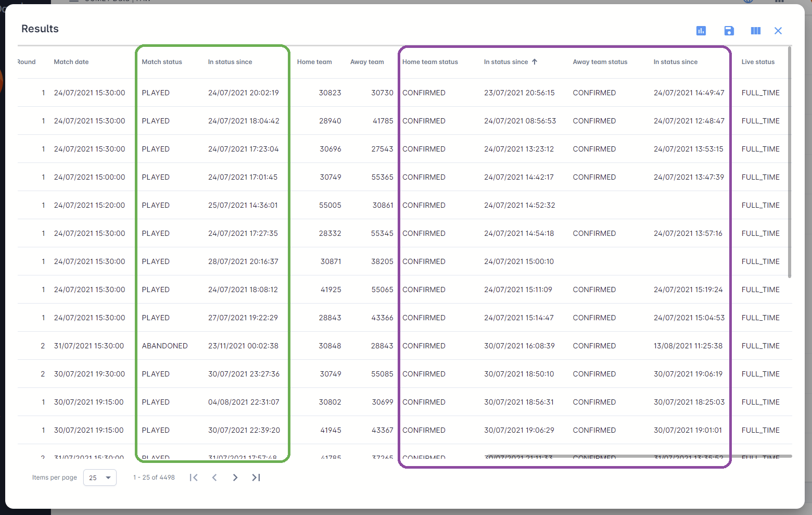Viewport: 812px width, 515px height.
Task: Click the save results icon
Action: (x=729, y=31)
